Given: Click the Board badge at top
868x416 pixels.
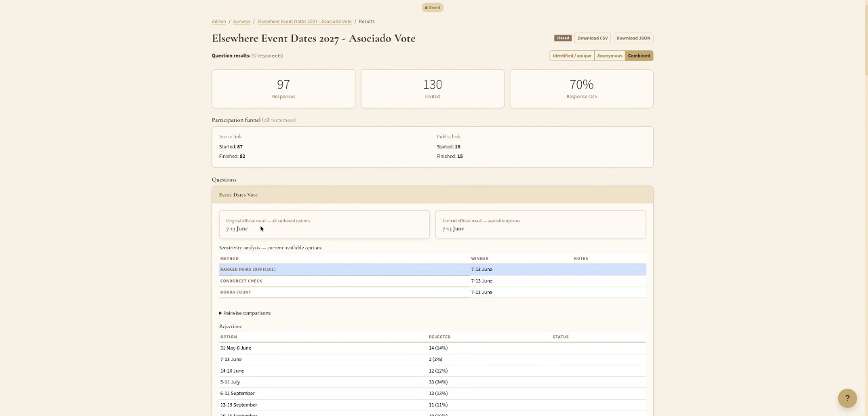Looking at the screenshot, I should (x=433, y=7).
